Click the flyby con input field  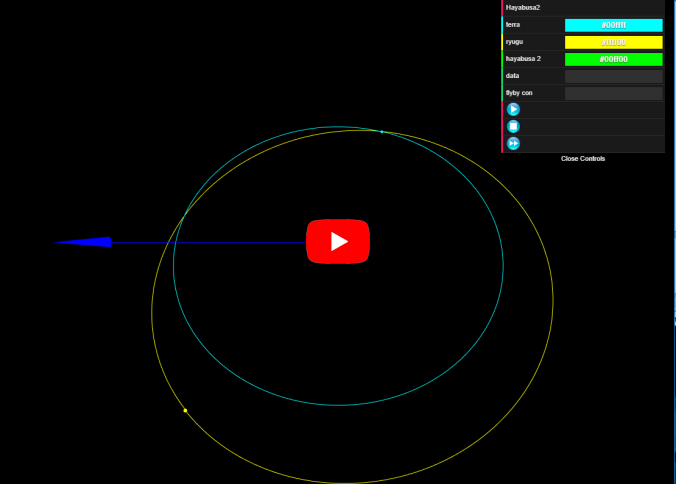tap(613, 93)
